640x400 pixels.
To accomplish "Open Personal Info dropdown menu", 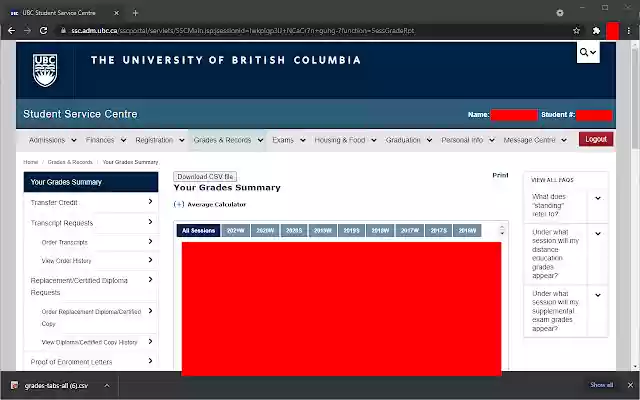I will 468,140.
